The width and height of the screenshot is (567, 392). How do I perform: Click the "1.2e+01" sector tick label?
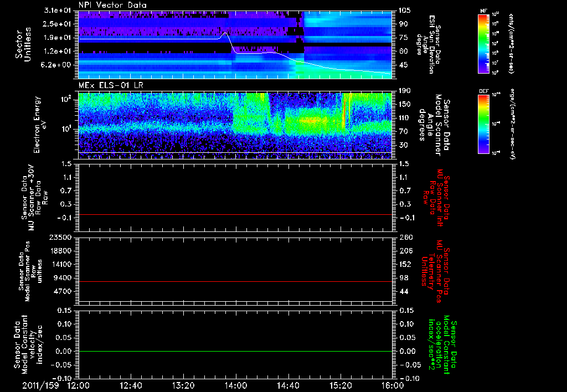58,51
